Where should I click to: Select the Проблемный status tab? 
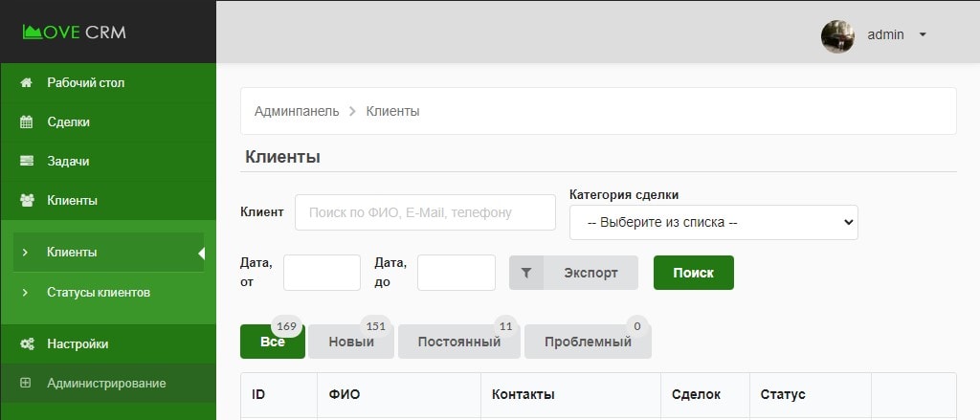[x=589, y=342]
